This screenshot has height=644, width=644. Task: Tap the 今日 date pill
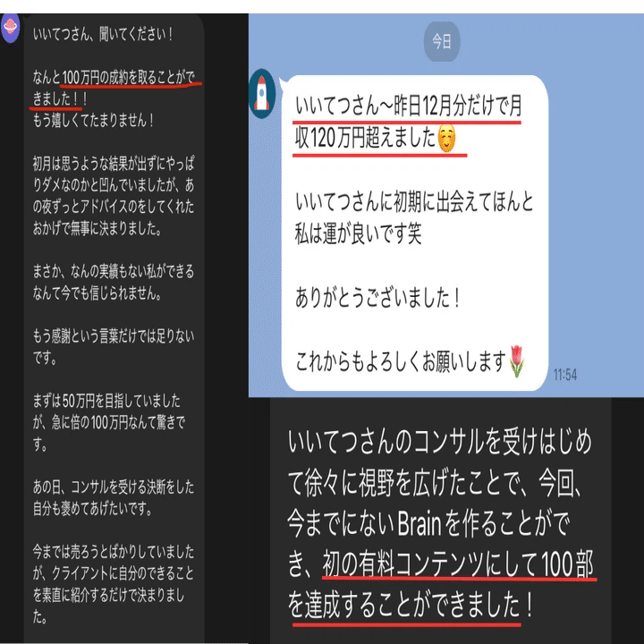click(x=442, y=41)
